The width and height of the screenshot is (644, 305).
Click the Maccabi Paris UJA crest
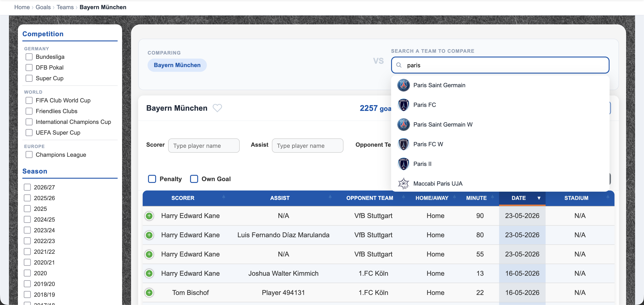pyautogui.click(x=403, y=184)
